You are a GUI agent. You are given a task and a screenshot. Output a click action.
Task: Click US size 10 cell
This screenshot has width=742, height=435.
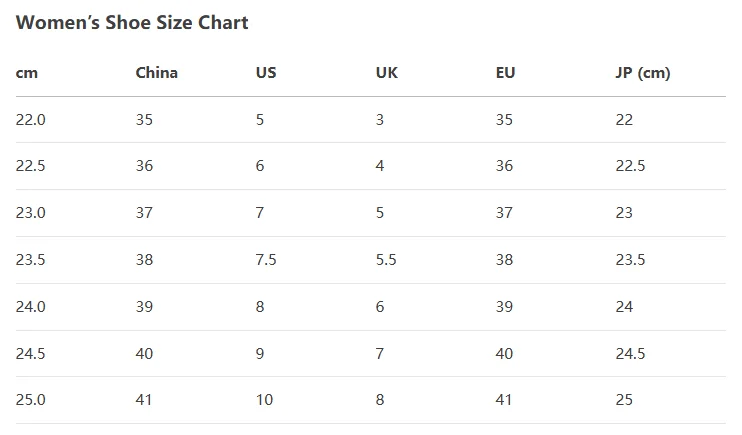(x=264, y=400)
